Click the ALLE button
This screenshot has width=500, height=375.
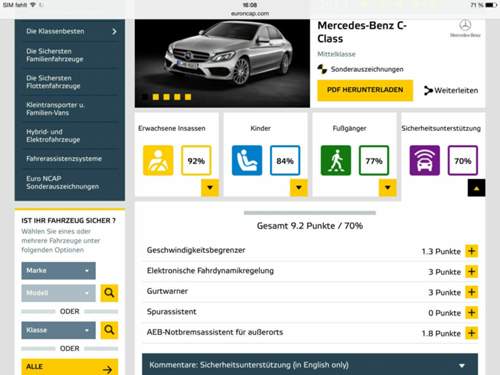tap(70, 367)
